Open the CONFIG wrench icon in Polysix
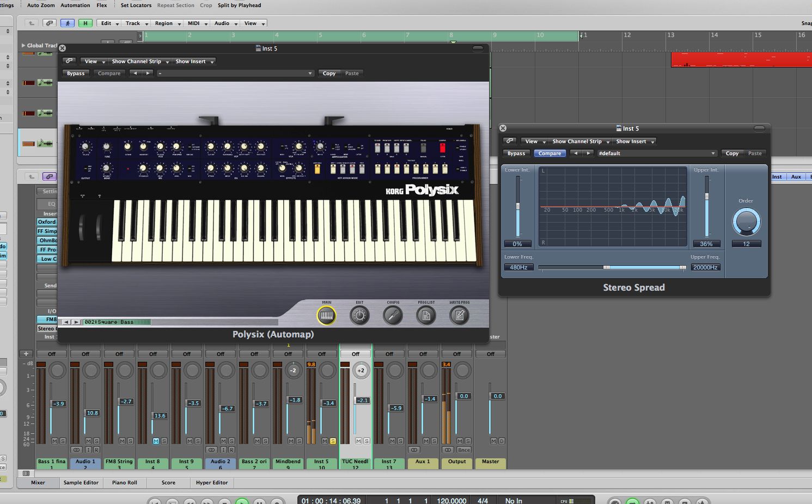812x504 pixels. 393,315
